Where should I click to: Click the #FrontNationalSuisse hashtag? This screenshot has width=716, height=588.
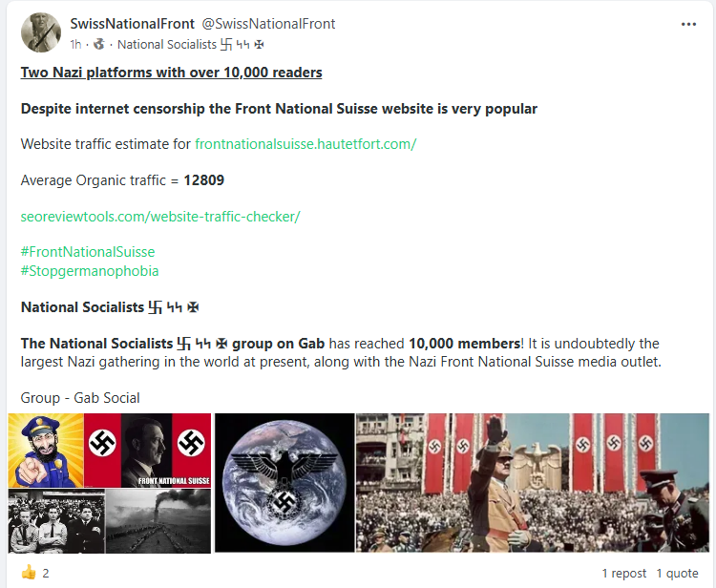click(88, 252)
